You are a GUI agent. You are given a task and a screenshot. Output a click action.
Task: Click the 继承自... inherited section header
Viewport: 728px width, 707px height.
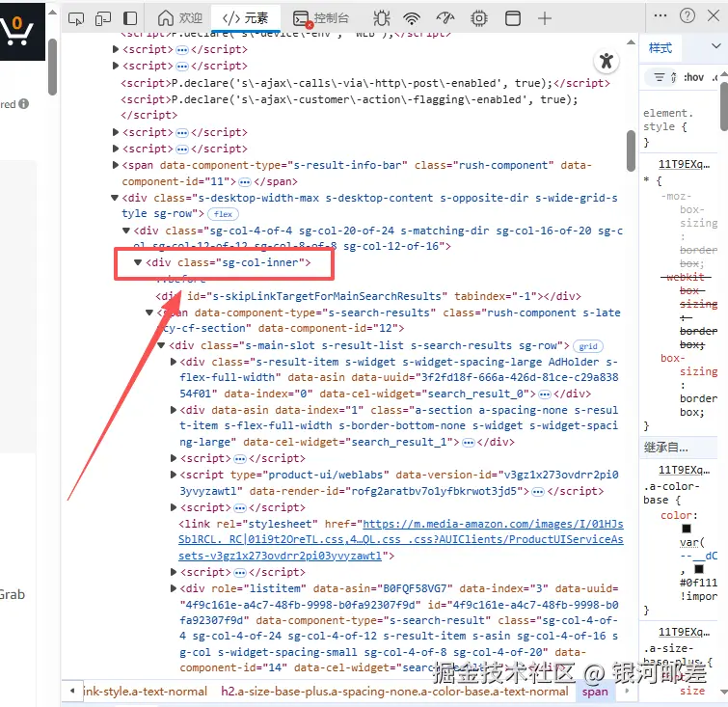(x=679, y=448)
